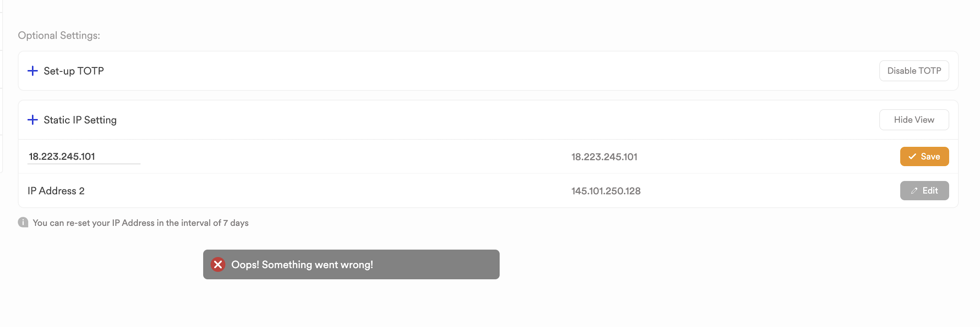Click the red X error icon in toast
This screenshot has height=327, width=980.
click(x=218, y=265)
